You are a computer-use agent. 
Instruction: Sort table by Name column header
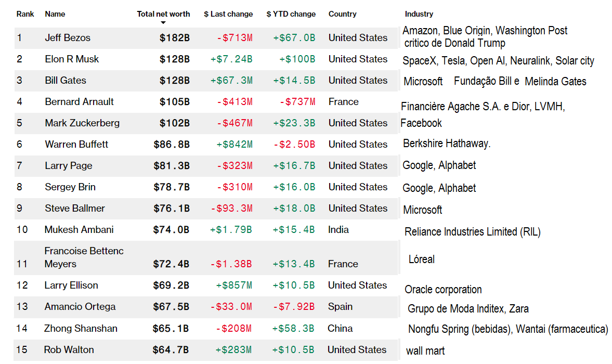click(x=55, y=14)
